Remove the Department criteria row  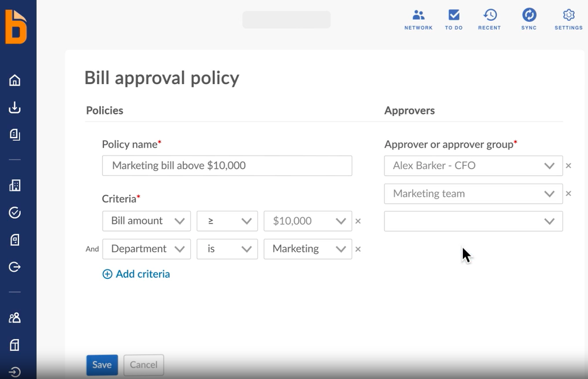point(358,249)
